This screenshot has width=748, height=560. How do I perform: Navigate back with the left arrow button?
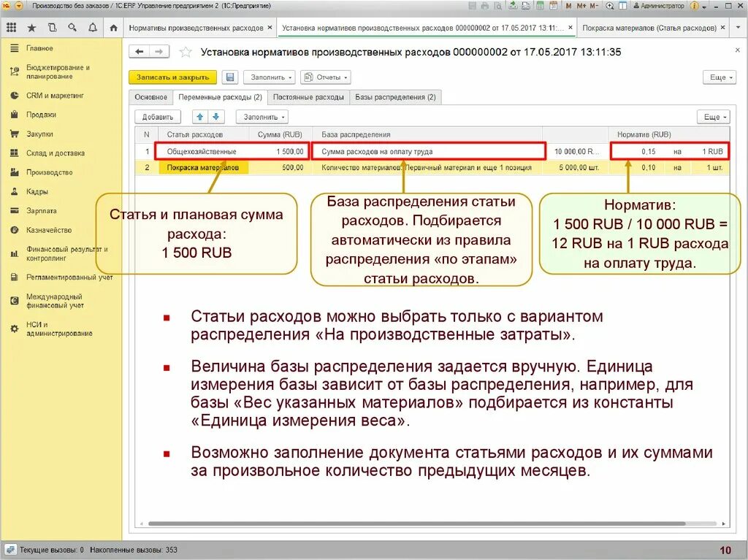[x=140, y=52]
